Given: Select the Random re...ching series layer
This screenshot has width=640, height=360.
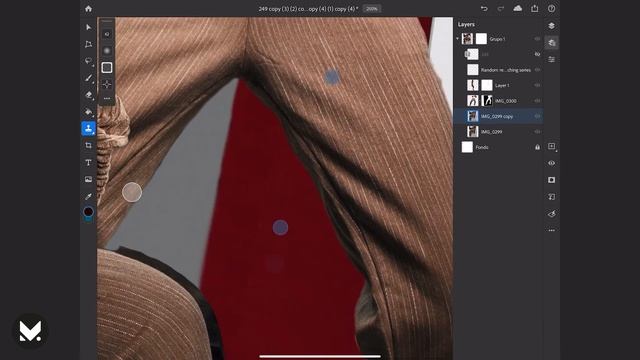Looking at the screenshot, I should point(498,70).
